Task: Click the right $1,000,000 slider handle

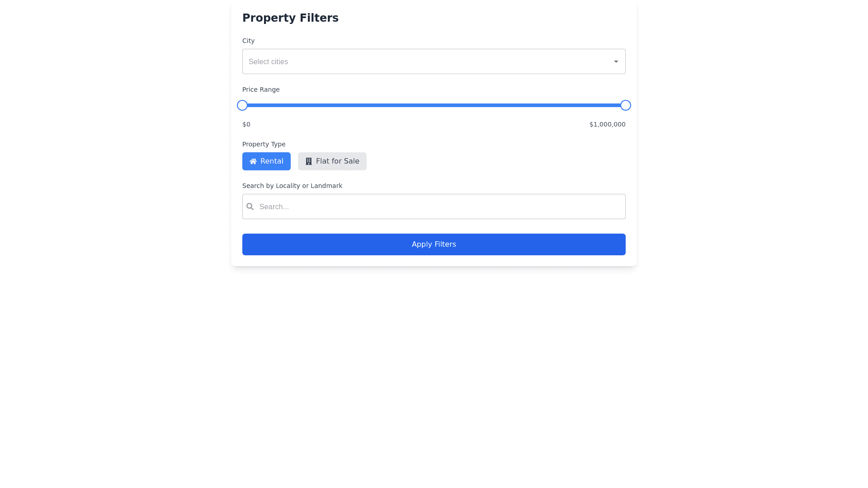Action: pyautogui.click(x=625, y=105)
